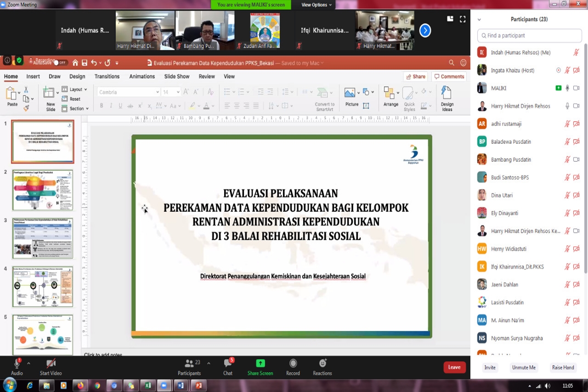Click the Home icon in PowerPoint title bar
The image size is (588, 392).
(75, 63)
